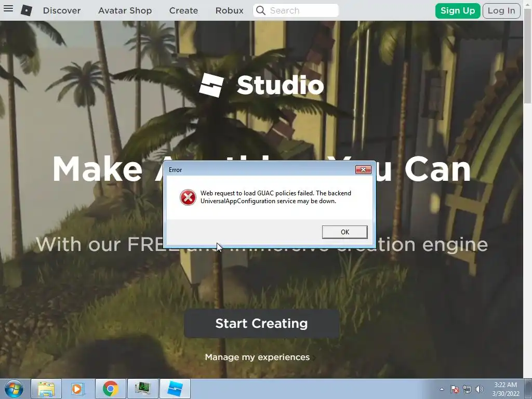This screenshot has width=532, height=399.
Task: Show hidden system tray icons
Action: coord(442,389)
